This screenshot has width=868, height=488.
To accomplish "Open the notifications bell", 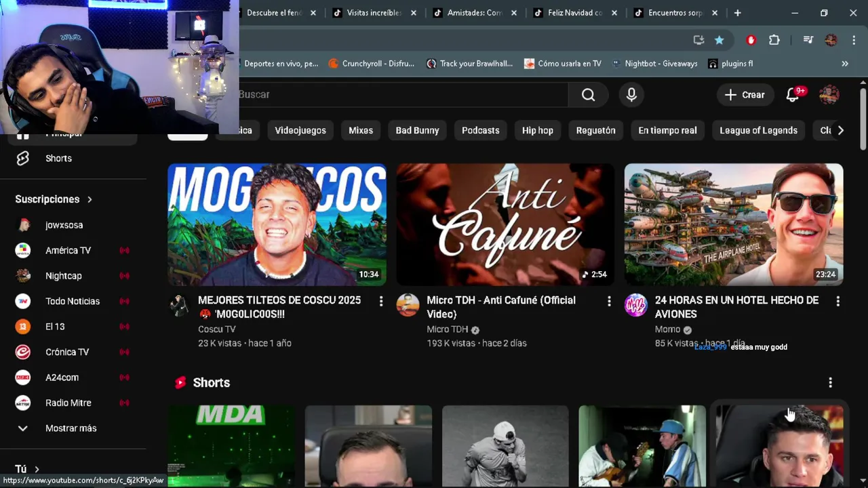I will pyautogui.click(x=792, y=95).
